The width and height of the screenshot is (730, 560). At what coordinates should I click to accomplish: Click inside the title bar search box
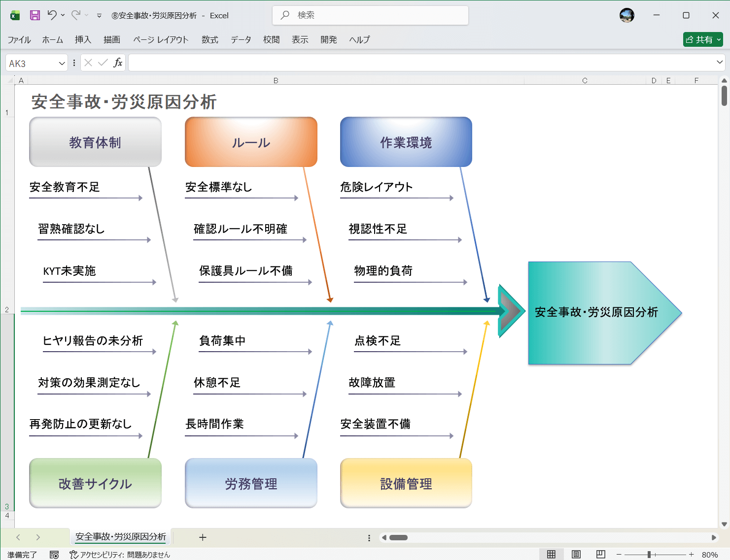click(370, 15)
